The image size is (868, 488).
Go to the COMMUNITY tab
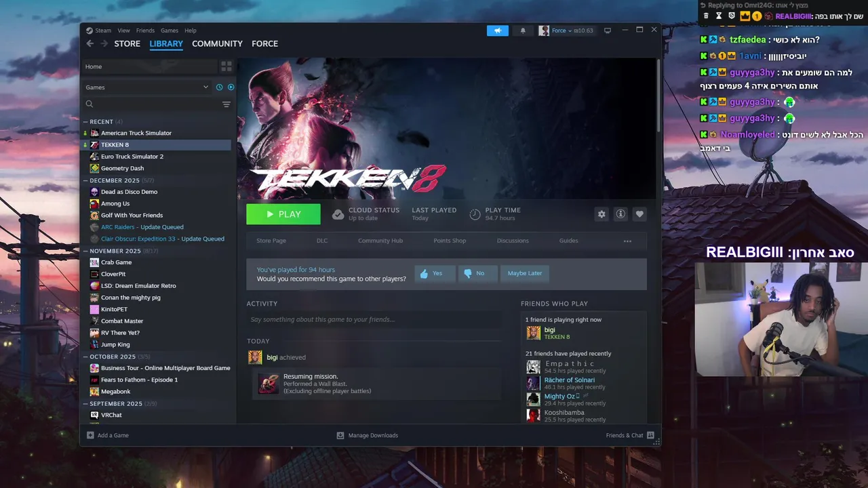coord(217,43)
